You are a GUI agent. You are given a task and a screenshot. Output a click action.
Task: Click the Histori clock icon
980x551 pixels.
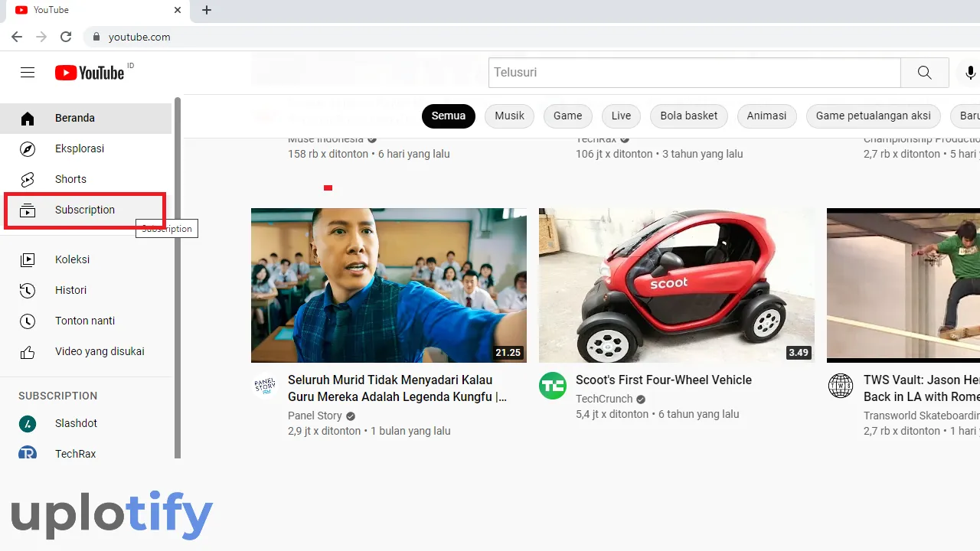click(x=28, y=290)
